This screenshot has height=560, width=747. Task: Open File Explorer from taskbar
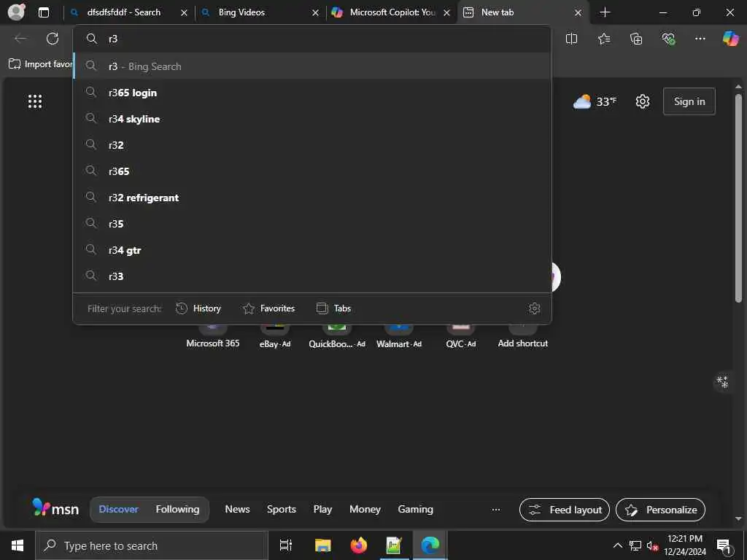click(x=322, y=545)
